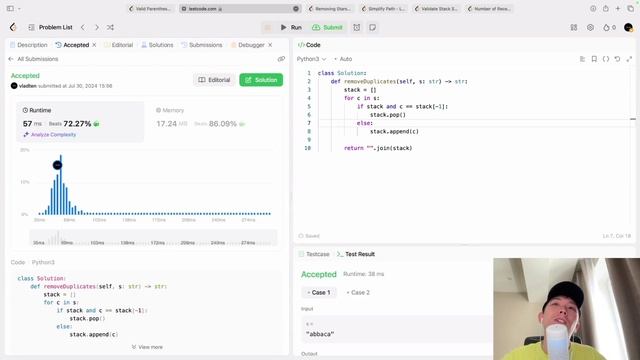Click the curly braces icon in editor
Image resolution: width=640 pixels, height=360 pixels.
[x=606, y=59]
